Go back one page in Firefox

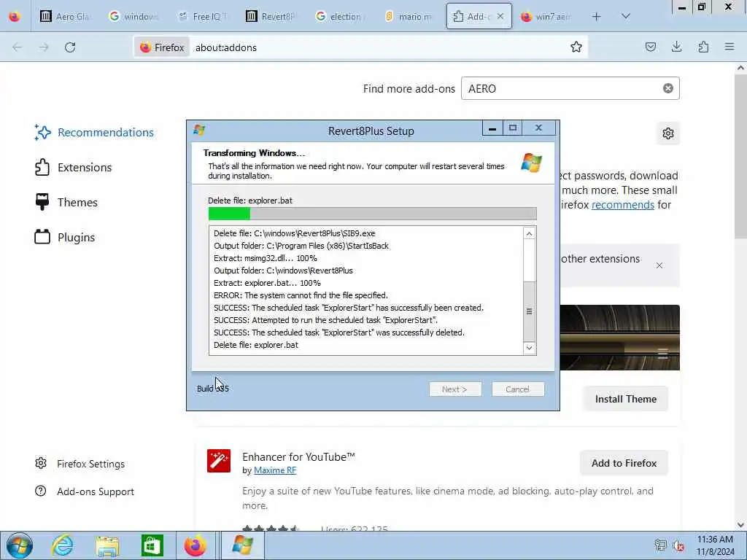[18, 47]
